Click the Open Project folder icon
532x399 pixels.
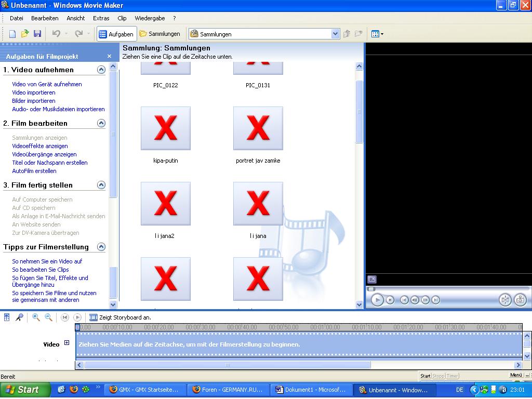click(x=24, y=34)
